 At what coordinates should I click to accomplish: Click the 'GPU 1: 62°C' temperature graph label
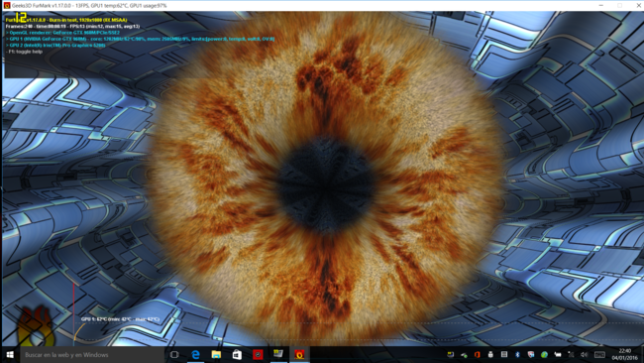click(x=120, y=319)
